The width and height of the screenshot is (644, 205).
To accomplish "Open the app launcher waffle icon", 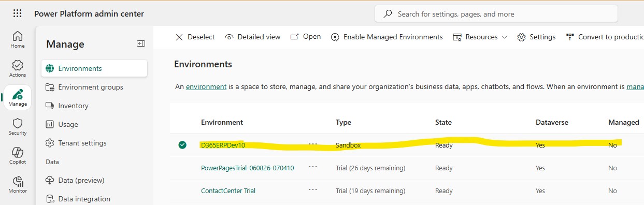I will coord(17,14).
